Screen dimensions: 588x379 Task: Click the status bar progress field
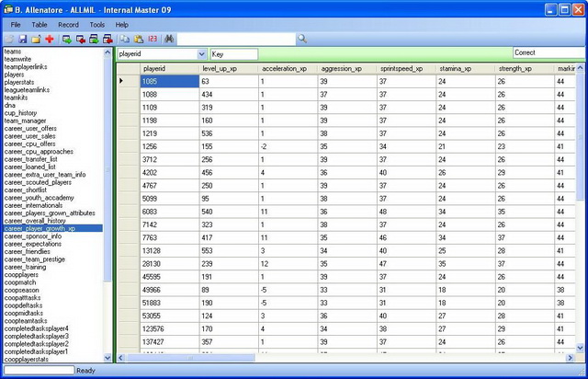tap(39, 371)
